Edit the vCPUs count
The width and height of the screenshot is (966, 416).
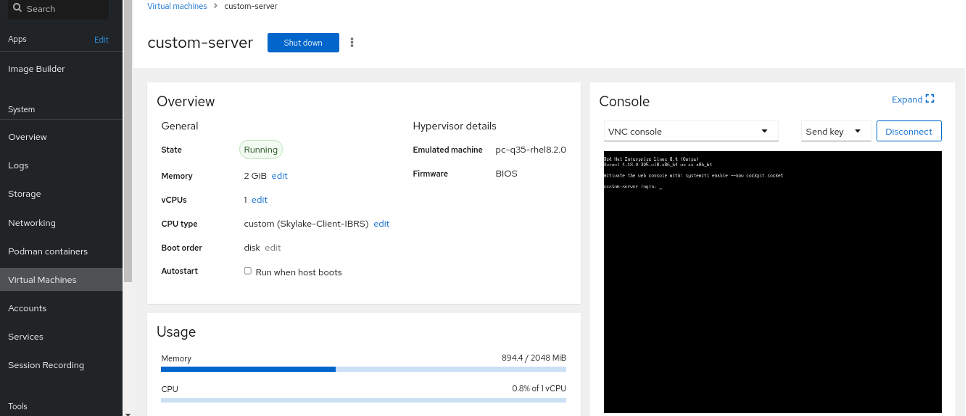(259, 200)
